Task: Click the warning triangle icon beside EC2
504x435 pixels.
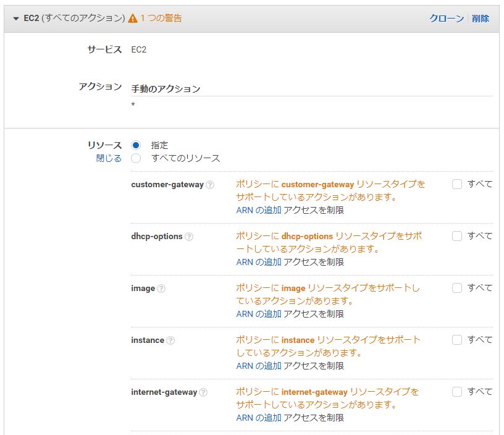Action: click(x=133, y=18)
